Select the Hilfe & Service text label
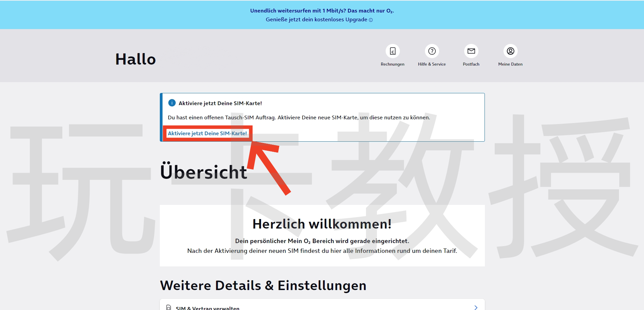 pyautogui.click(x=432, y=64)
